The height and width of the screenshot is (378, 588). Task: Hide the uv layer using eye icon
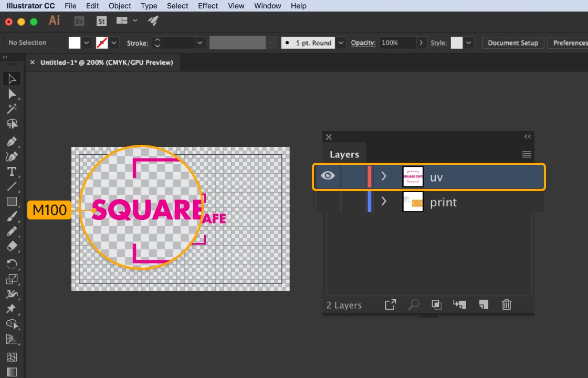coord(328,176)
